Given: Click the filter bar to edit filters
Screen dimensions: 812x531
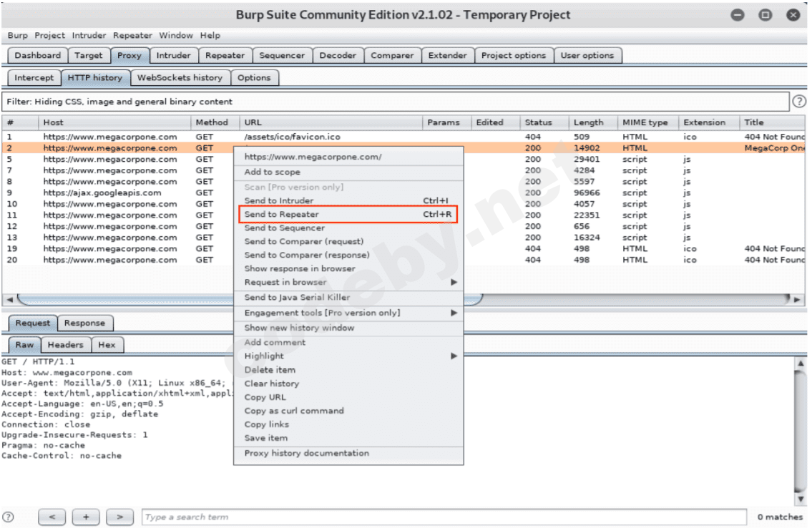Looking at the screenshot, I should pyautogui.click(x=396, y=102).
